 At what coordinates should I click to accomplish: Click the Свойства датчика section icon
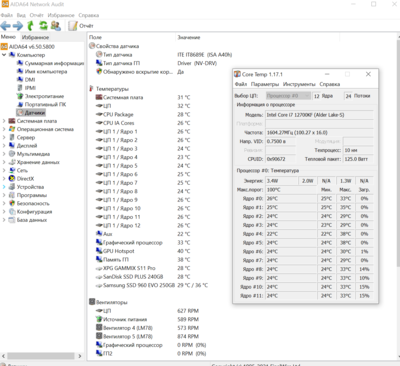[x=92, y=46]
